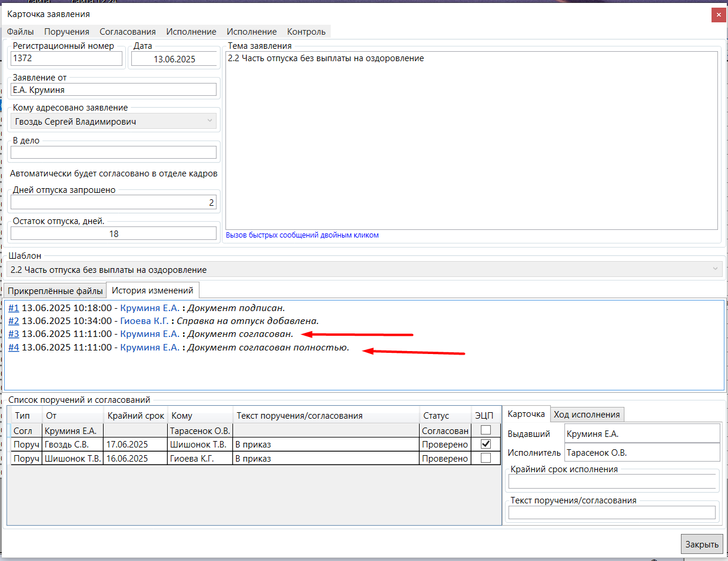Click into the В дело input field
This screenshot has height=561, width=728.
(114, 152)
